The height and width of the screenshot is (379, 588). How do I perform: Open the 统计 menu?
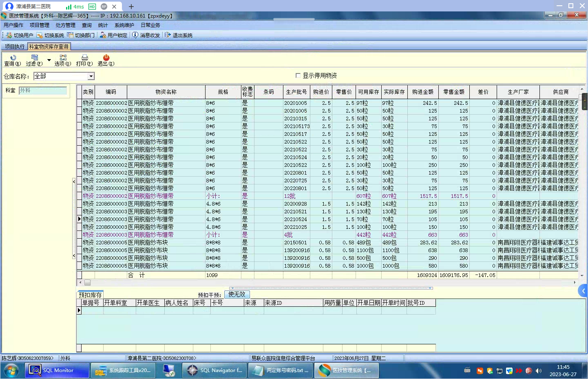pyautogui.click(x=103, y=25)
